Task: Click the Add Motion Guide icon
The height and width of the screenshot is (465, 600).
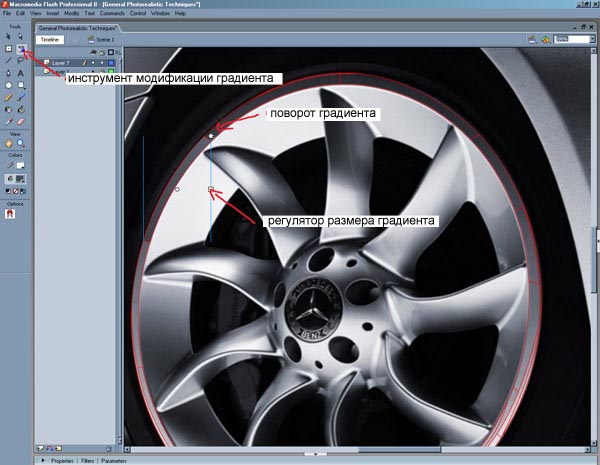Action: [49, 448]
